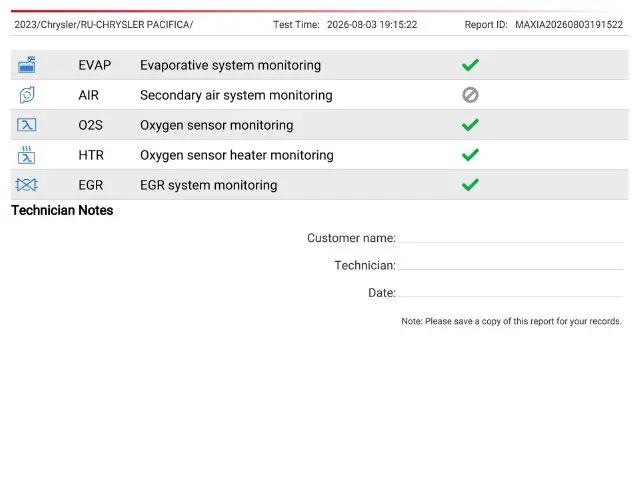Click the 'Report ID:' label

point(486,24)
